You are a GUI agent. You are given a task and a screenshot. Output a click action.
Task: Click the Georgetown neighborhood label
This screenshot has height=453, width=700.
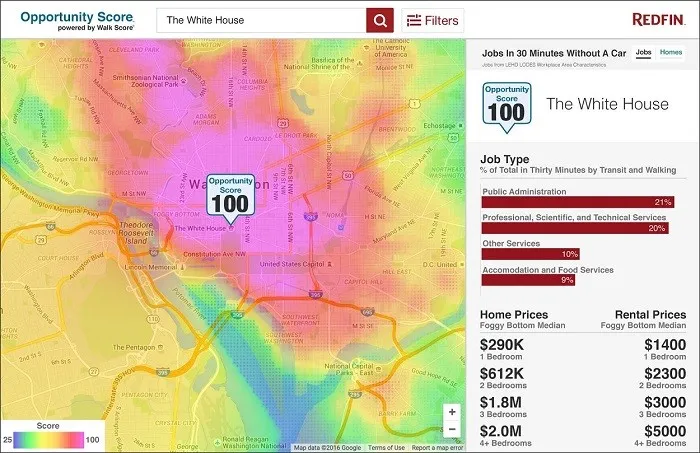pyautogui.click(x=128, y=173)
